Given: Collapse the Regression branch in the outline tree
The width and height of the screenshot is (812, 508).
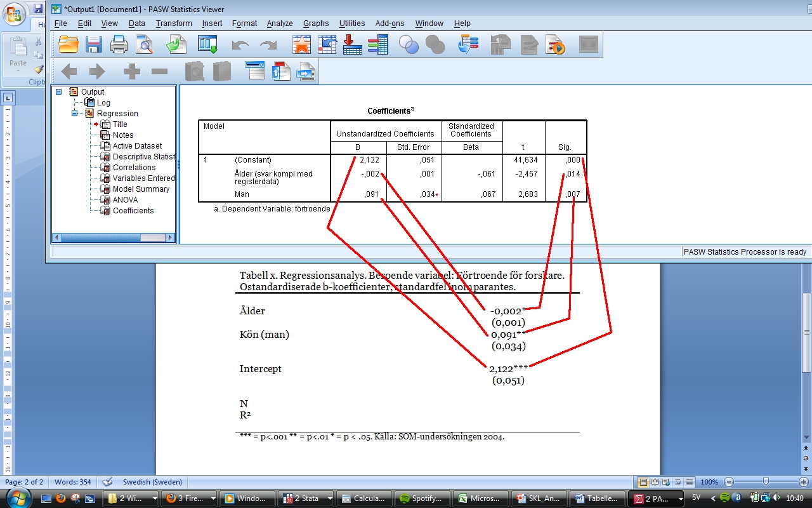Looking at the screenshot, I should (74, 114).
